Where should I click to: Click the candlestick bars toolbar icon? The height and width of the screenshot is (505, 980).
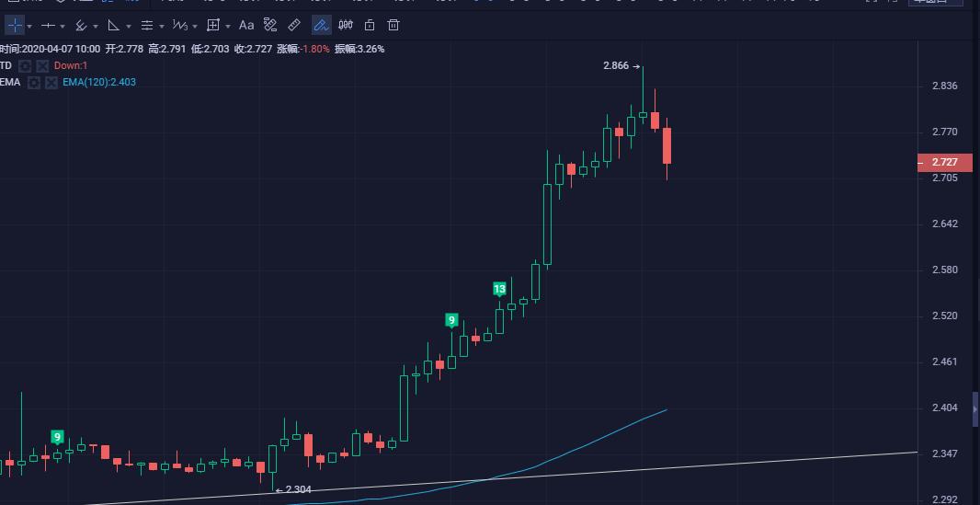(x=346, y=25)
